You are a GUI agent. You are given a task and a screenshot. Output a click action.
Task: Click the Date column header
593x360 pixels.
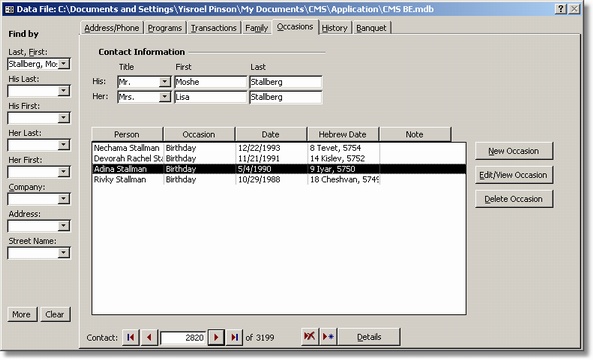(271, 134)
